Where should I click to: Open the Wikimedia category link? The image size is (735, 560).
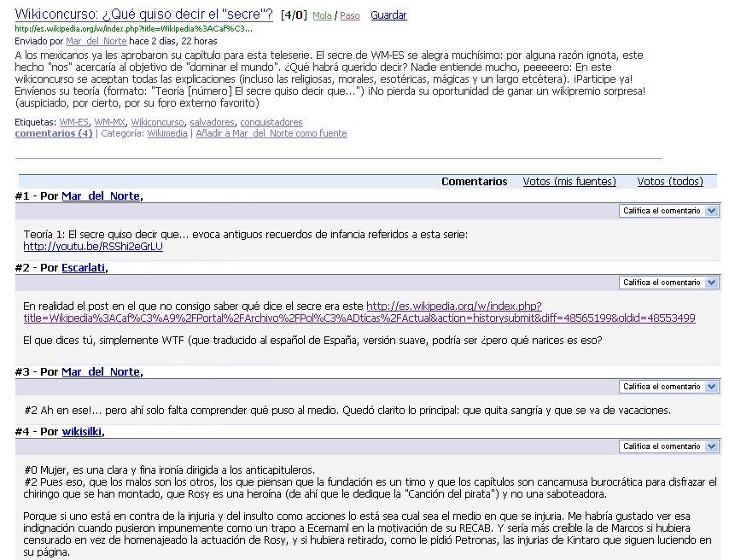point(167,133)
